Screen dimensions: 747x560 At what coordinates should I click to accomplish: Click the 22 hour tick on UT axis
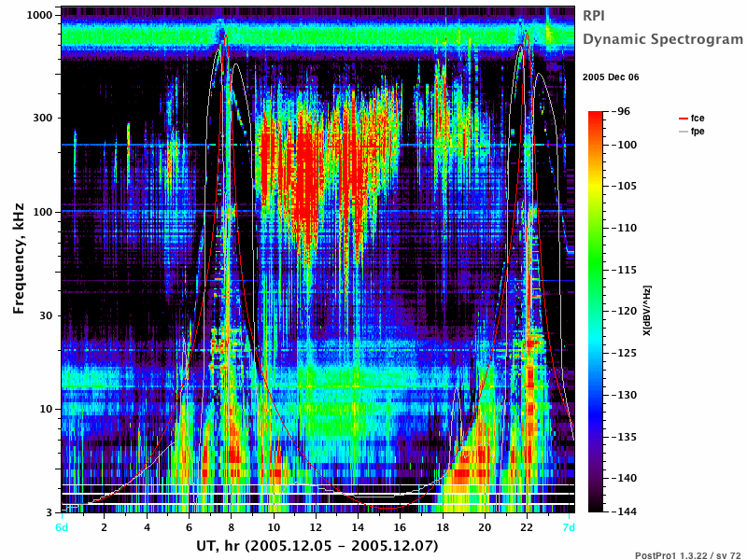[x=527, y=527]
